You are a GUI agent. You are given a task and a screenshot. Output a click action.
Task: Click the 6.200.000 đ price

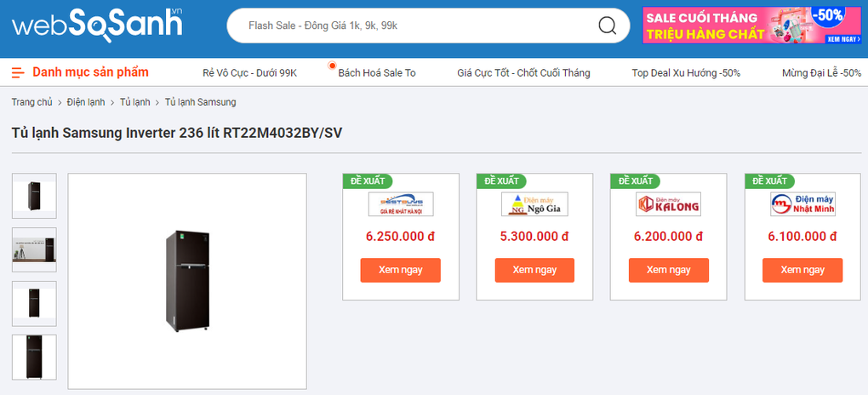pos(668,237)
